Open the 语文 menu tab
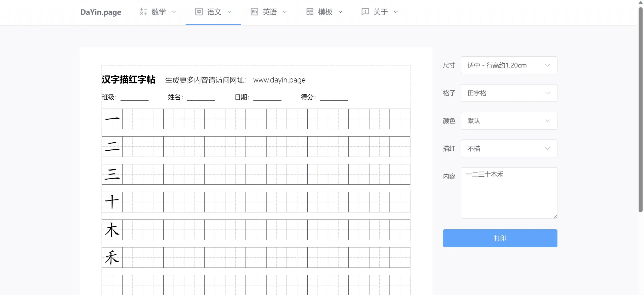 tap(214, 12)
